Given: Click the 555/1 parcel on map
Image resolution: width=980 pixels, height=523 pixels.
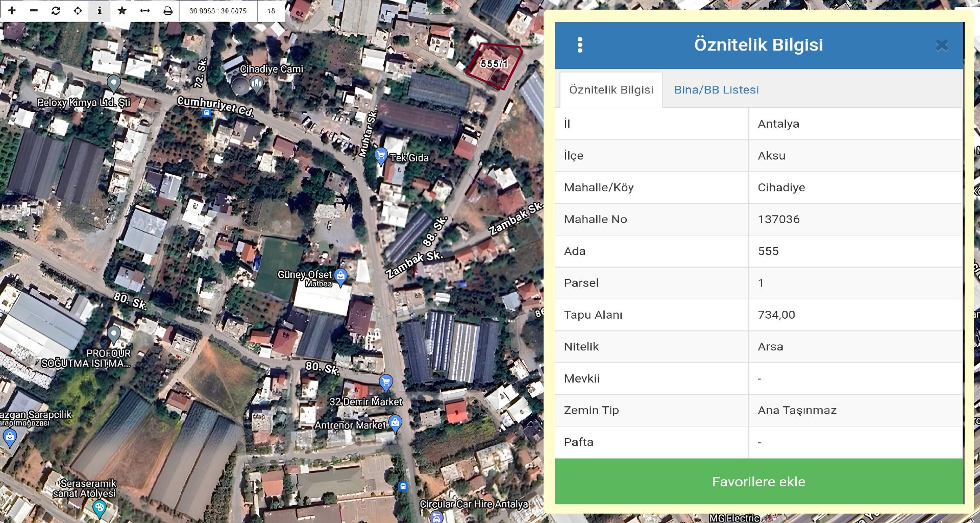Looking at the screenshot, I should 494,65.
